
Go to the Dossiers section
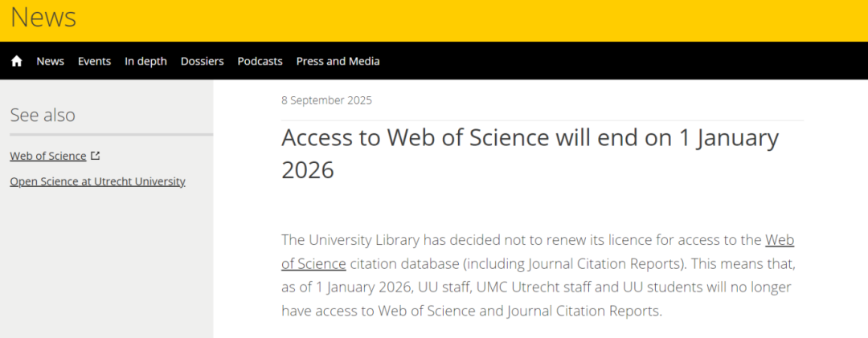202,61
